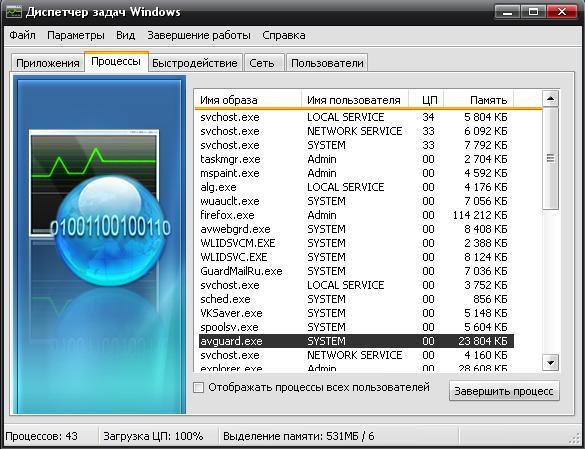
Task: Select the sched.exe process row
Action: tap(356, 299)
